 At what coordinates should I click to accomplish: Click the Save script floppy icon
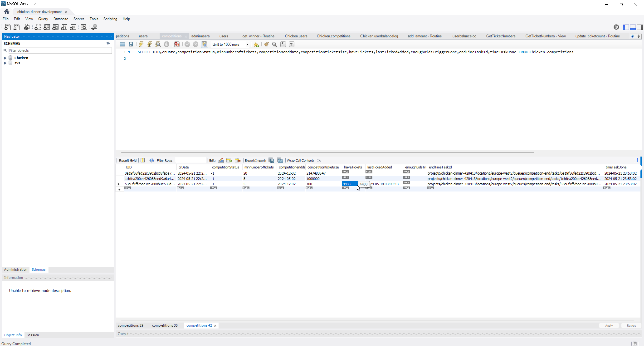click(x=131, y=44)
